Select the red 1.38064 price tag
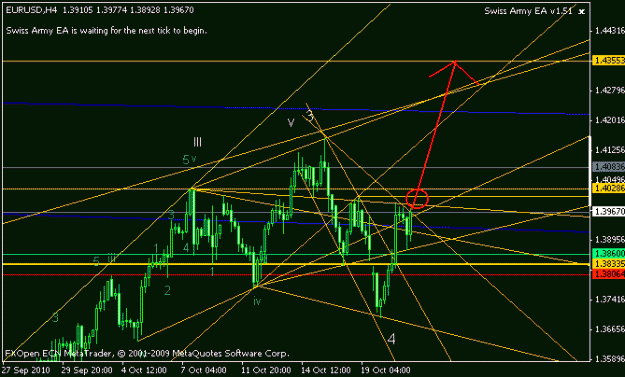The image size is (625, 377). click(x=609, y=274)
